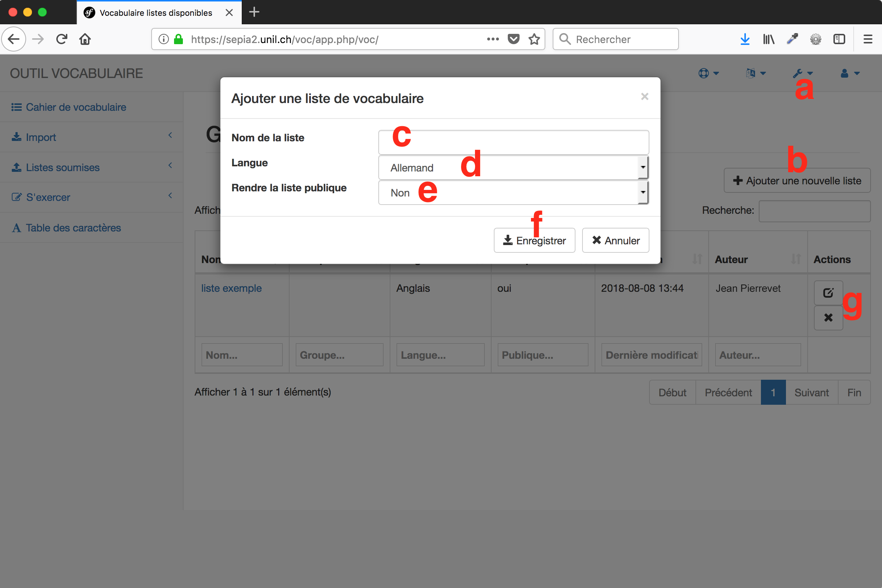This screenshot has height=588, width=882.
Task: Close the dialog with the X button
Action: click(644, 97)
